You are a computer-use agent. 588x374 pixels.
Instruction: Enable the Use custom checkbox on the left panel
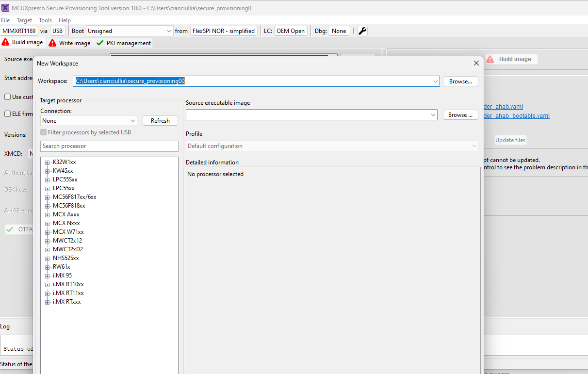(6, 97)
